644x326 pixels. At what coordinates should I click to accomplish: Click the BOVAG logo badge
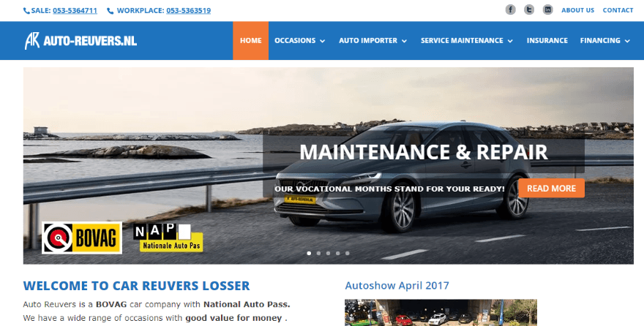pyautogui.click(x=82, y=238)
